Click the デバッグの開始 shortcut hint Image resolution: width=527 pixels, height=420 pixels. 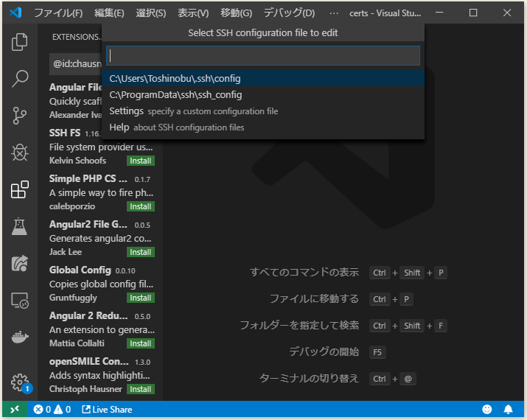[x=324, y=351]
